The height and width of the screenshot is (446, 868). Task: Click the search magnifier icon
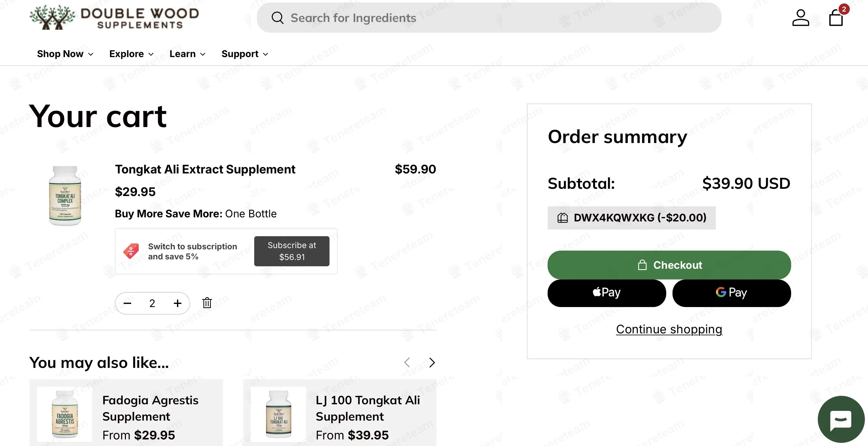[277, 18]
